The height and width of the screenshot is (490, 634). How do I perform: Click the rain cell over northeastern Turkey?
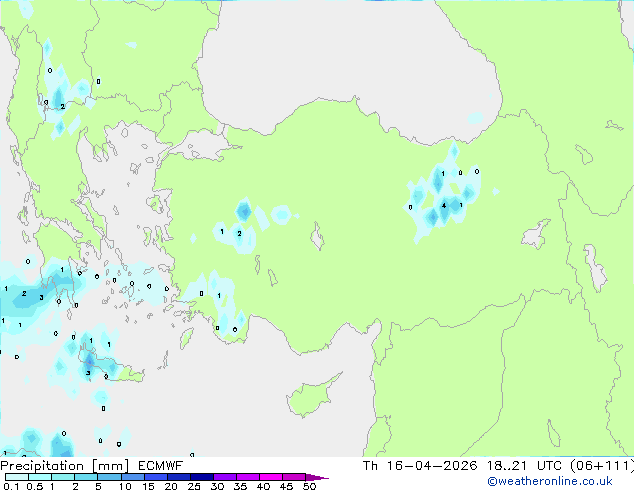[x=445, y=195]
